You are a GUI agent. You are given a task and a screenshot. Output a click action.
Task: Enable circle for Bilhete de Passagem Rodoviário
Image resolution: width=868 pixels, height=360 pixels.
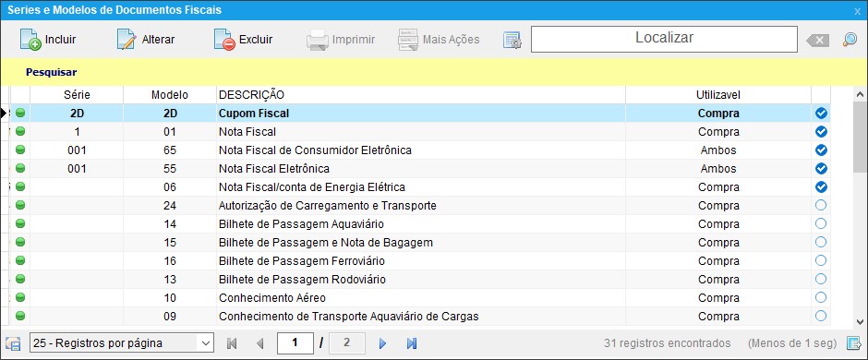[821, 279]
